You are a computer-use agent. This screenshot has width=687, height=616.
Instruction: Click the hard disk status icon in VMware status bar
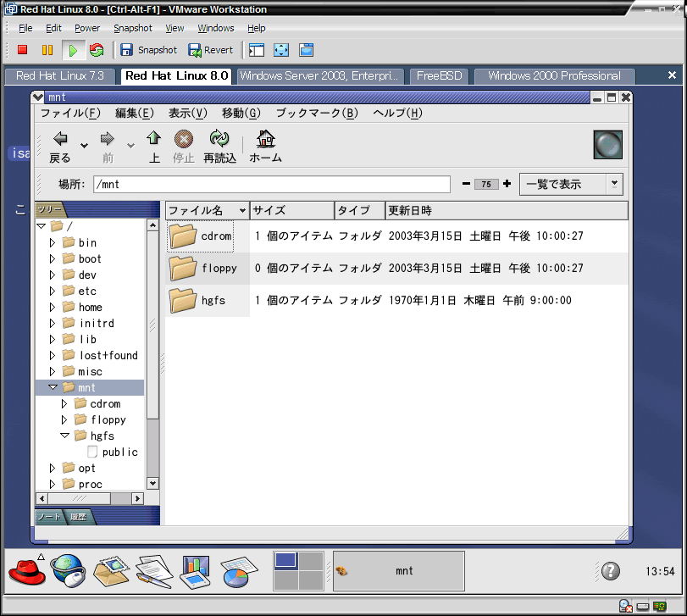tap(643, 607)
